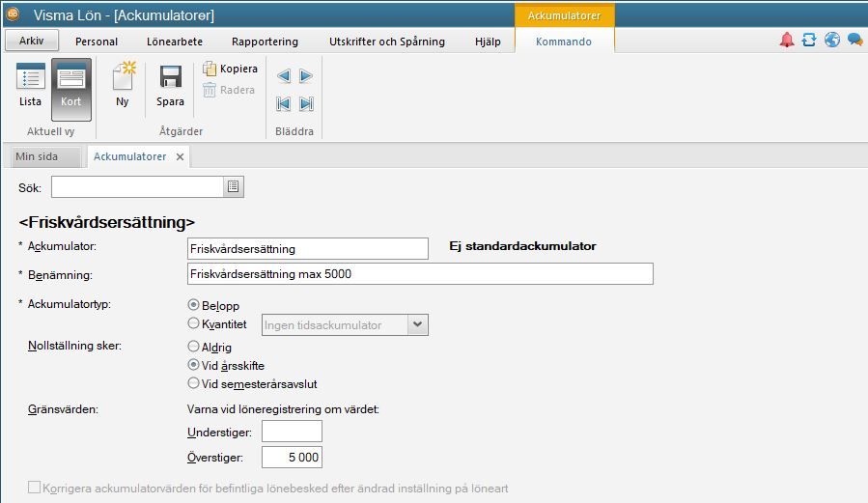Switch to Lista view
This screenshot has width=868, height=503.
30,87
